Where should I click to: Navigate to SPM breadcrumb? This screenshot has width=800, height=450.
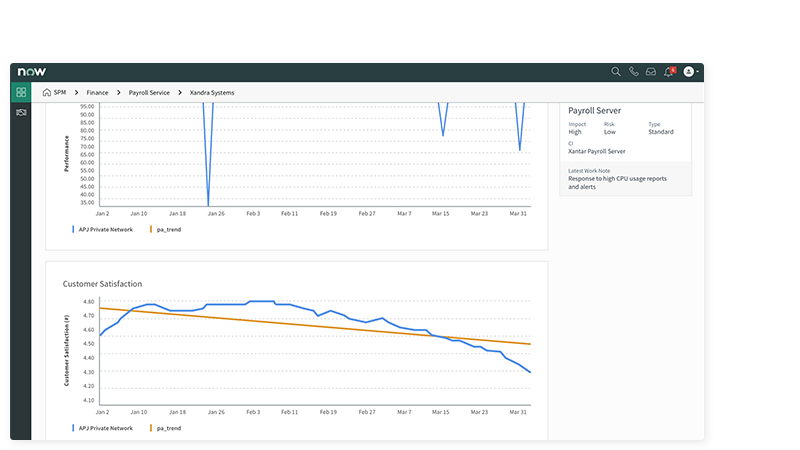[60, 92]
